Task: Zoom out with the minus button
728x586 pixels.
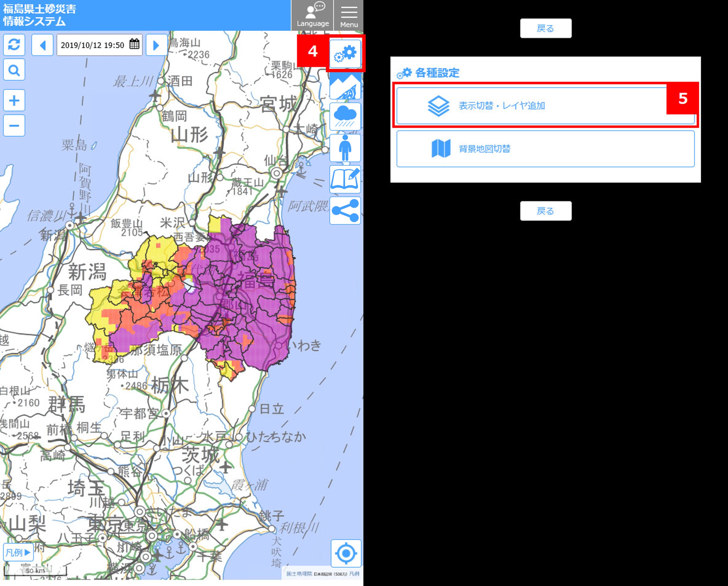Action: point(14,125)
